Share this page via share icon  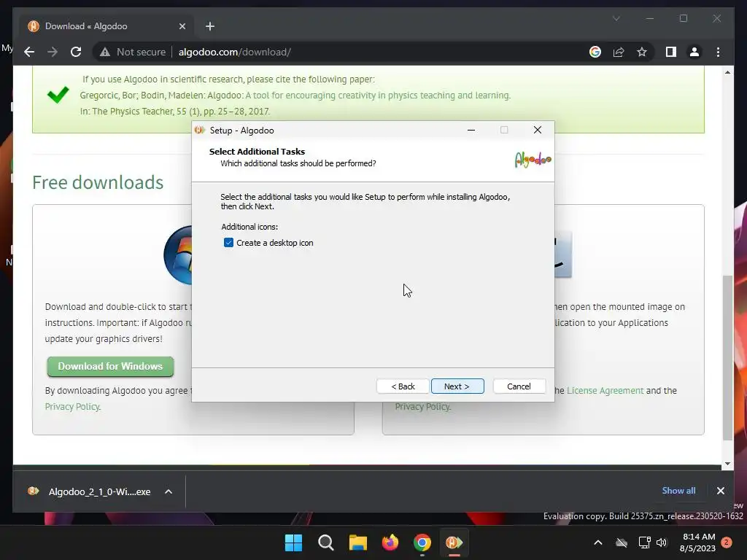coord(619,52)
